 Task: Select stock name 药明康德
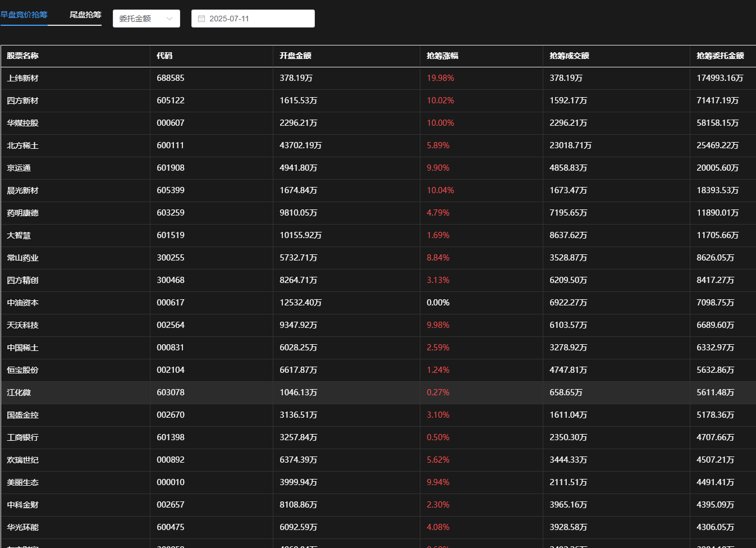pos(23,213)
